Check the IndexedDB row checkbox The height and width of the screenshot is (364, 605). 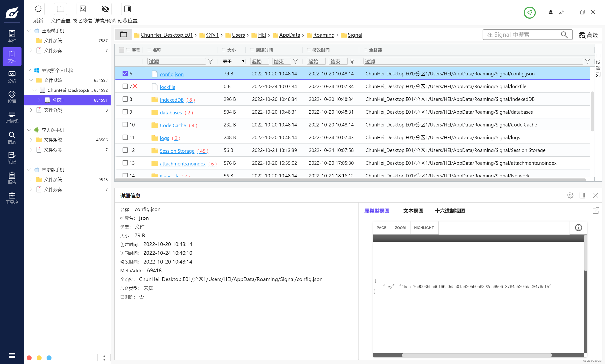coord(125,99)
